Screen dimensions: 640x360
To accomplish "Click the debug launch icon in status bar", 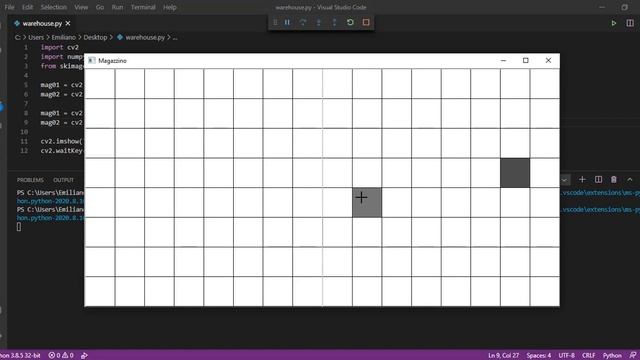I will pos(84,356).
